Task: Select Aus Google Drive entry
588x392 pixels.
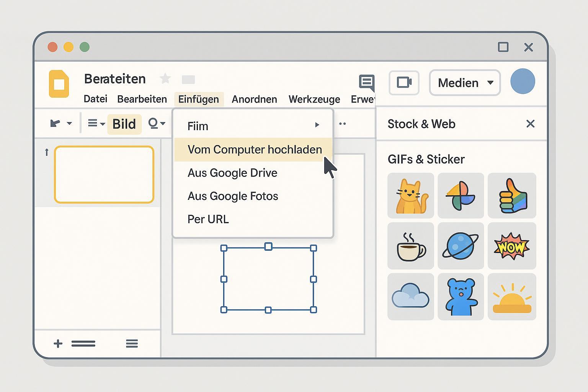Action: [x=232, y=173]
